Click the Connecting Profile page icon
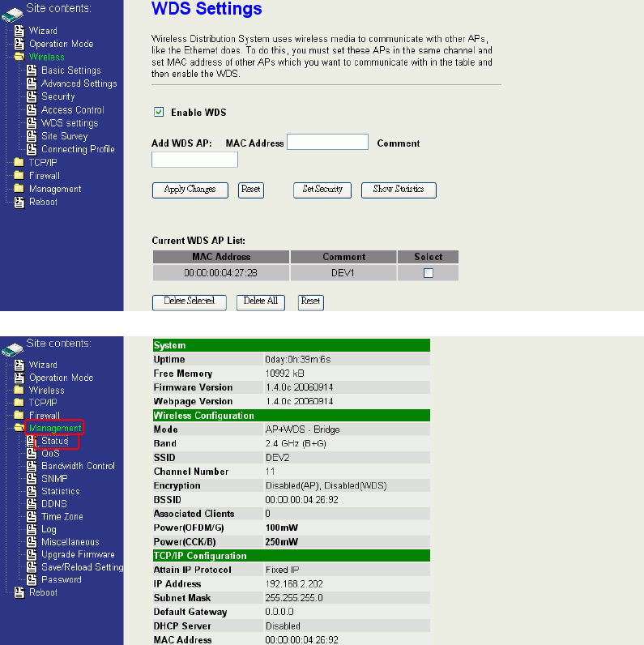Viewport: 644px width, 645px height. point(32,149)
